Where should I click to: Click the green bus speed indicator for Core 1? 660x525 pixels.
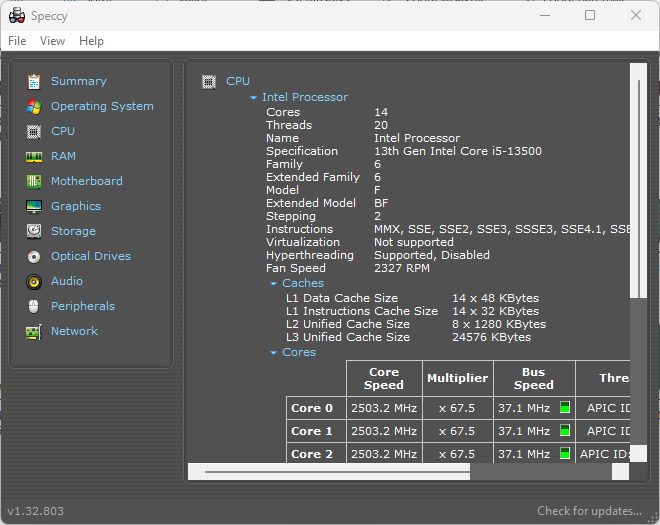(565, 430)
